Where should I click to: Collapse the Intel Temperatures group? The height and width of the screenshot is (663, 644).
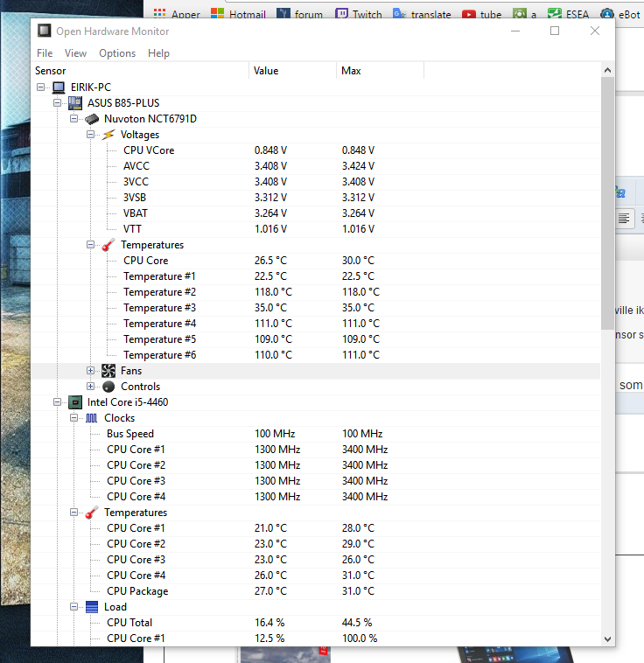point(74,513)
